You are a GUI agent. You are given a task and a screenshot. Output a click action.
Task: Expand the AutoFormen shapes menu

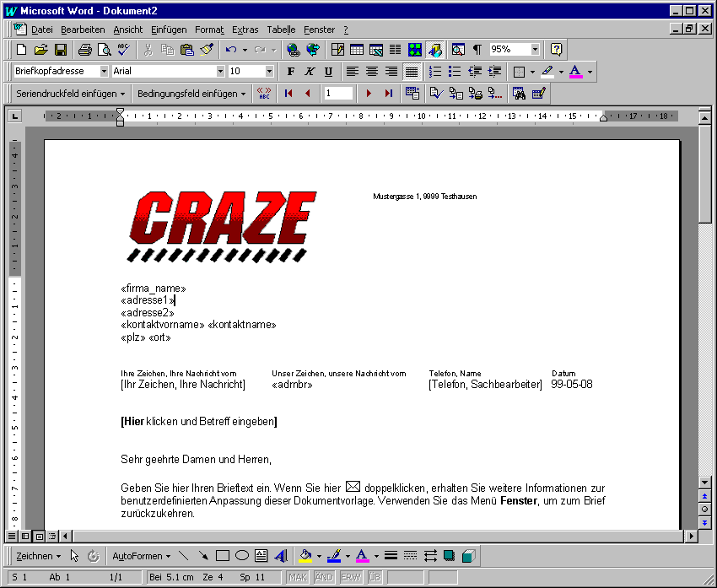click(142, 556)
